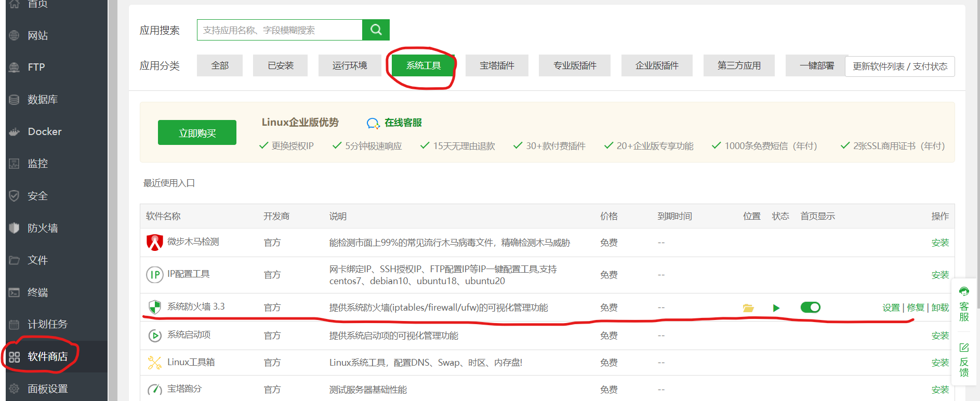980x401 pixels.
Task: Open the 数据库 database icon
Action: [14, 99]
